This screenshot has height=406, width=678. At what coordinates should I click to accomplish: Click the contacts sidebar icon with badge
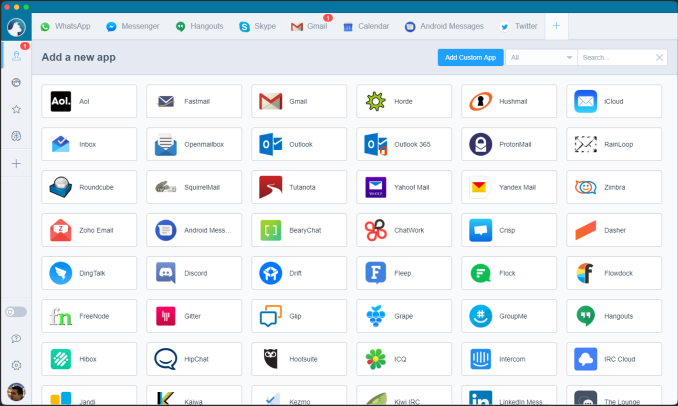(x=16, y=56)
